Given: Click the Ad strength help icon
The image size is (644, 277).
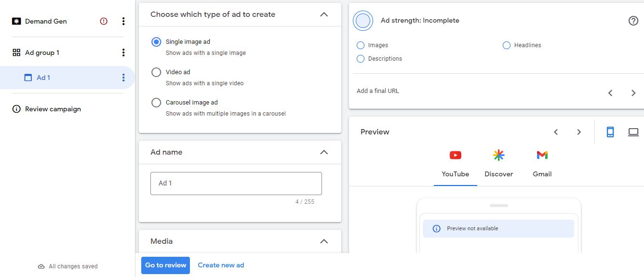Looking at the screenshot, I should tap(633, 21).
